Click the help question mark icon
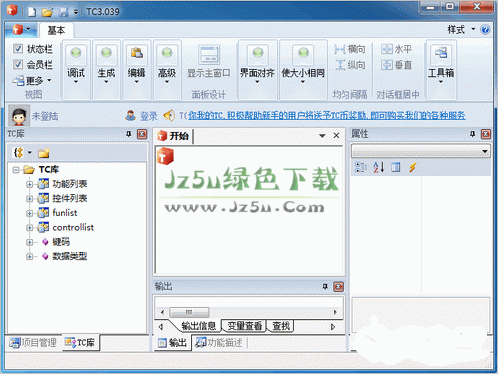 (x=485, y=30)
